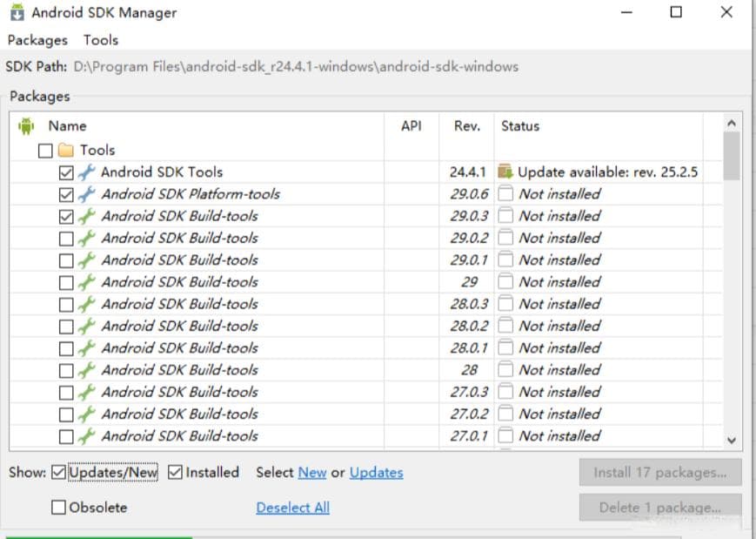Check the Tools folder checkbox
The image size is (756, 539).
tap(45, 151)
